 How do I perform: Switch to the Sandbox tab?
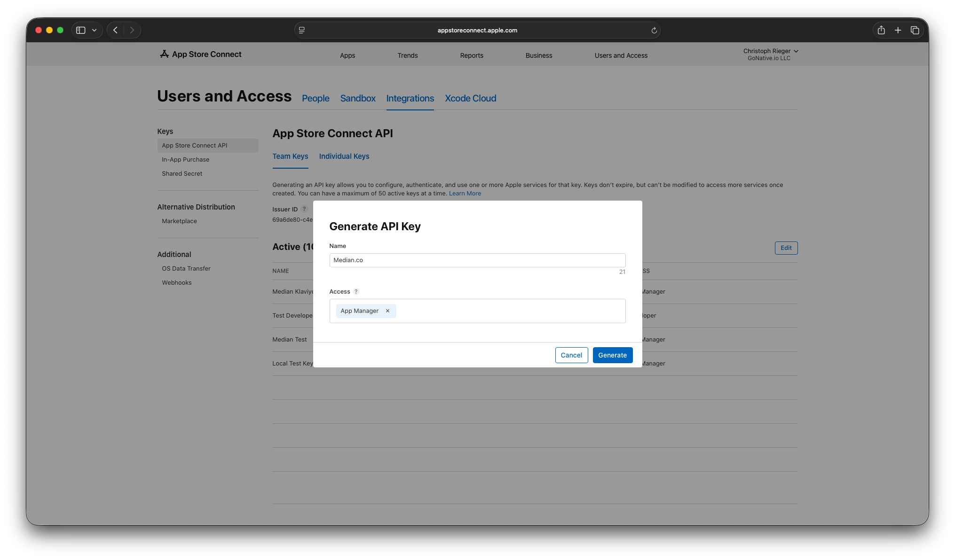point(358,98)
